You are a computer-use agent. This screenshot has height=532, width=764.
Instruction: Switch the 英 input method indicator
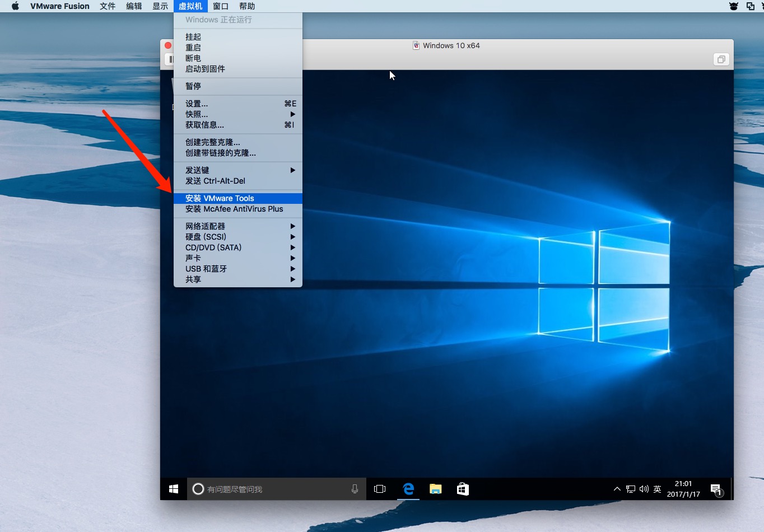(x=658, y=489)
